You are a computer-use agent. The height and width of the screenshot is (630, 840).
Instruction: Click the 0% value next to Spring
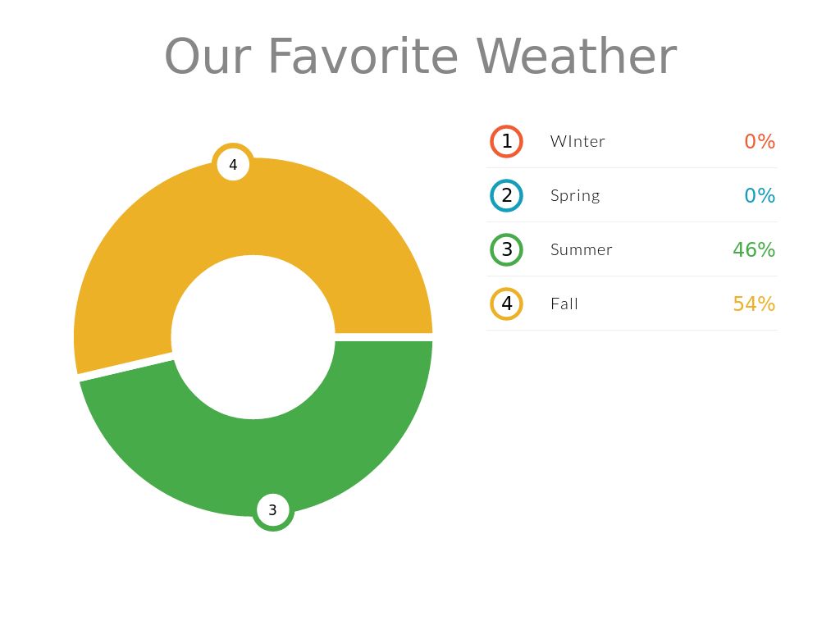point(760,195)
